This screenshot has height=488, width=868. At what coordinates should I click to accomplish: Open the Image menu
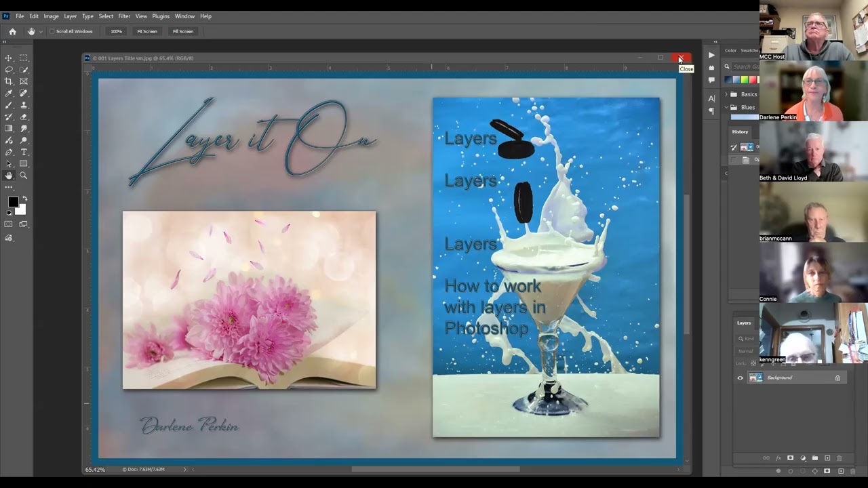click(51, 16)
